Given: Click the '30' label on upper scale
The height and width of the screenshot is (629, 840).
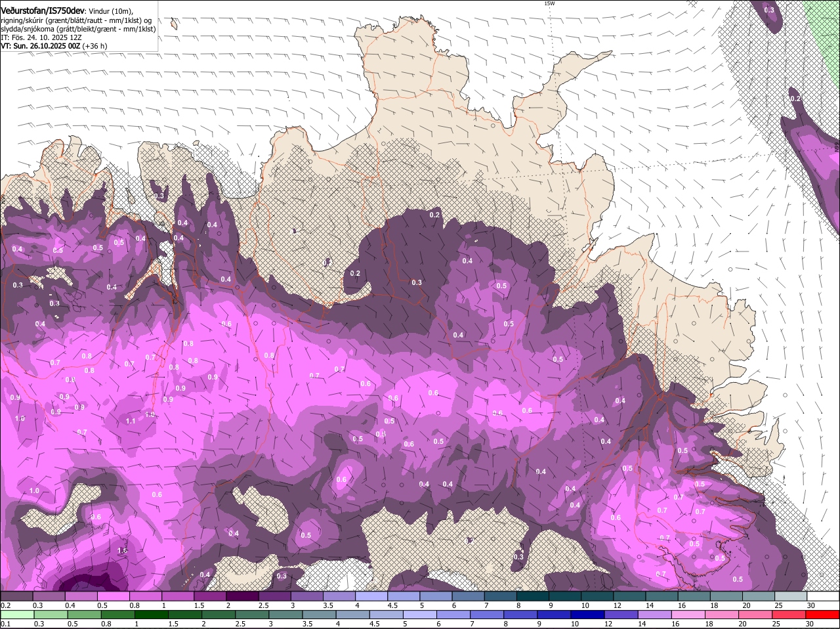Looking at the screenshot, I should (811, 605).
